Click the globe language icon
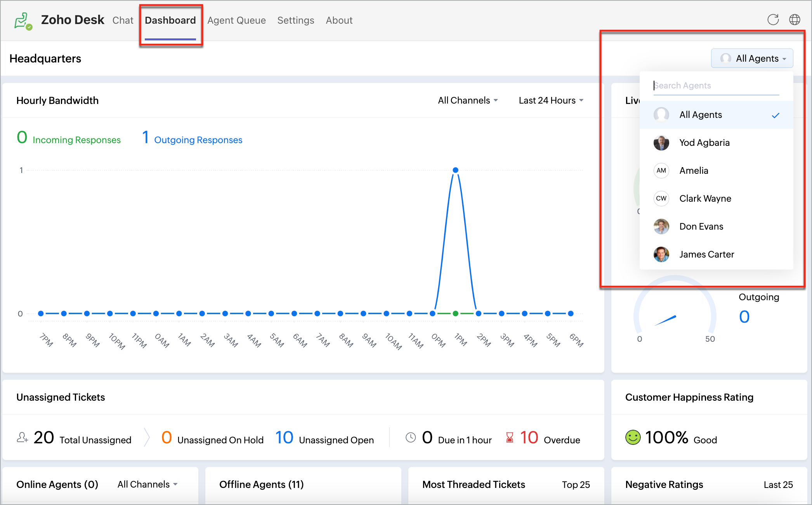The image size is (812, 505). [x=795, y=20]
